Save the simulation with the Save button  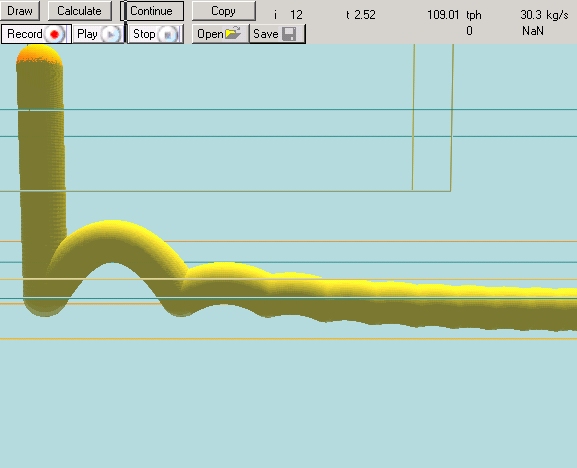pos(277,34)
